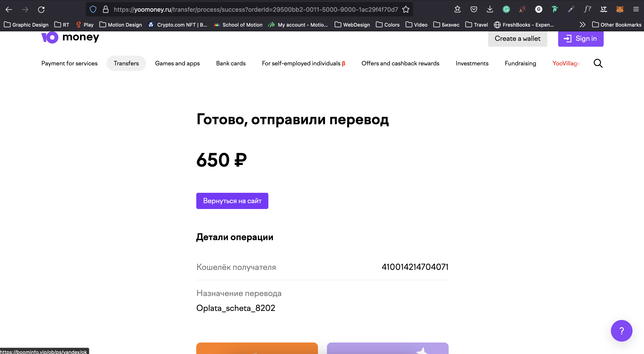
Task: Click Create a wallet
Action: pos(517,39)
